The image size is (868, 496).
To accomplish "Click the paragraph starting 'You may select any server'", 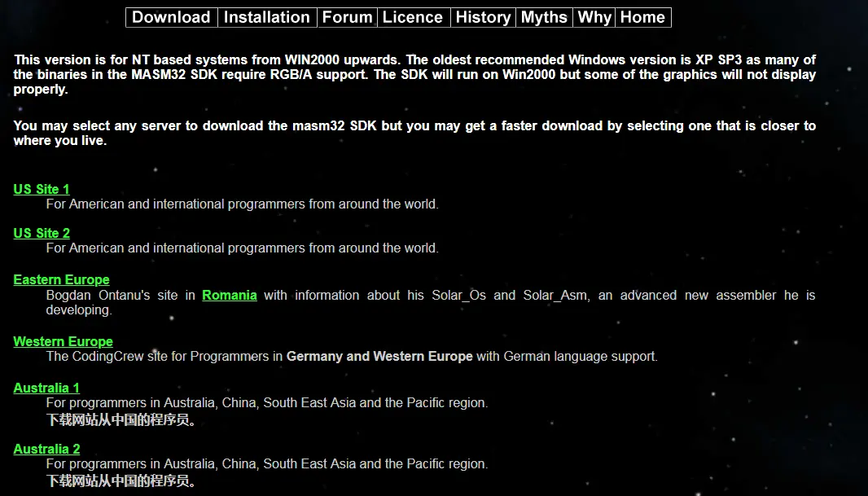I will click(x=414, y=134).
